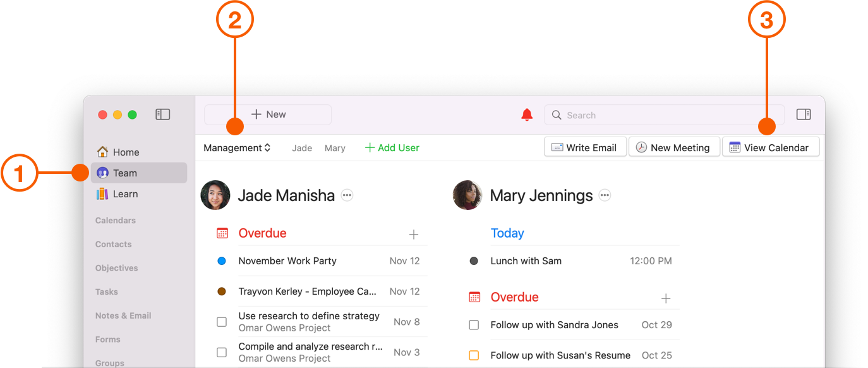This screenshot has height=368, width=868.
Task: Check off Use research to define strategy
Action: [222, 322]
